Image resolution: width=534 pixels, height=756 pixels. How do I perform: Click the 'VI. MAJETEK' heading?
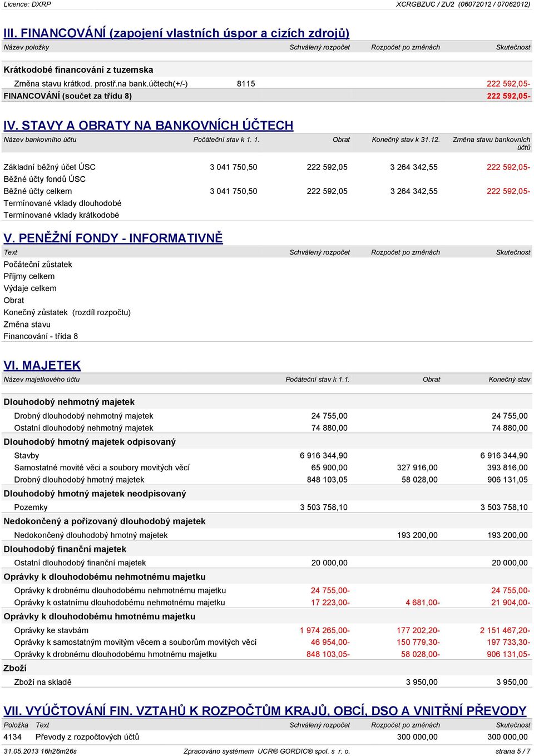[42, 366]
